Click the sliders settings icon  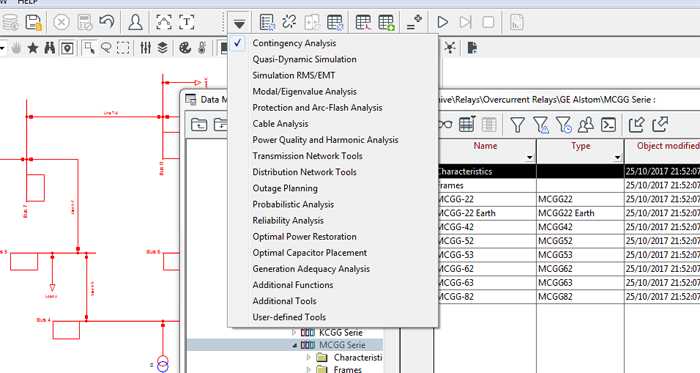coord(146,48)
